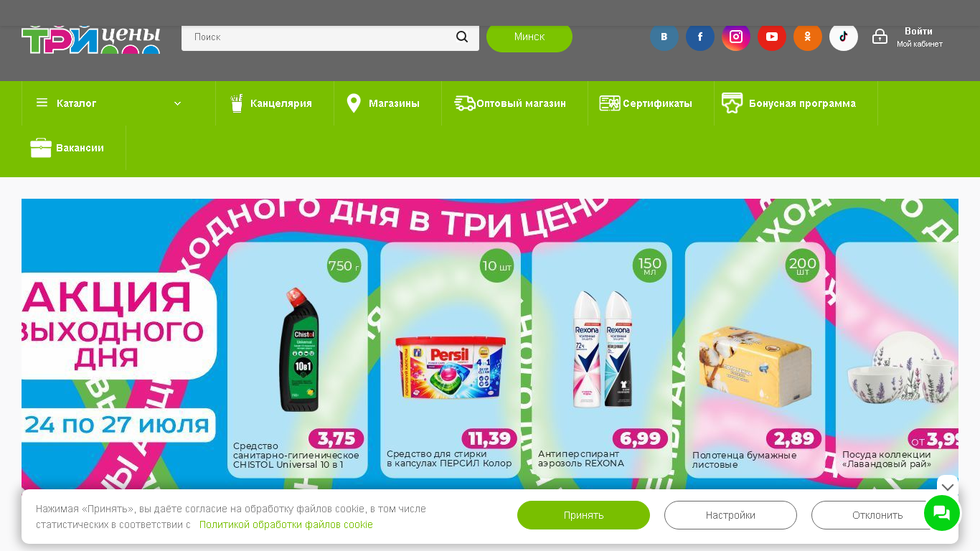Open the VK social page icon
980x551 pixels.
pyautogui.click(x=664, y=37)
